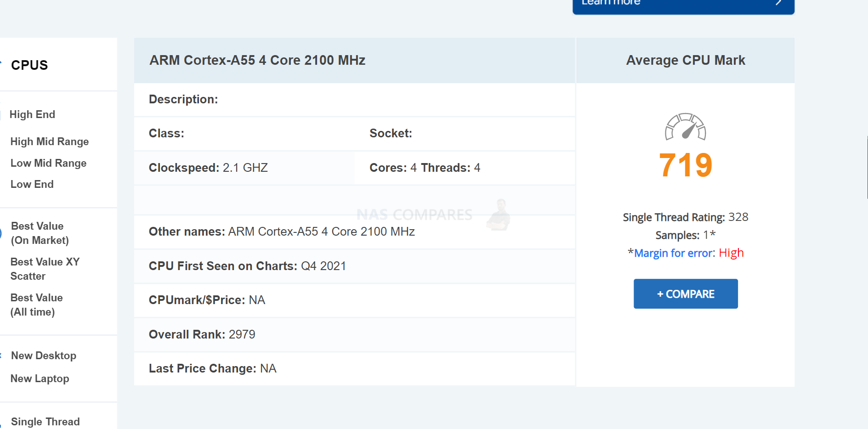This screenshot has width=868, height=429.
Task: Click the Overall Rank: 2979 row
Action: (354, 334)
